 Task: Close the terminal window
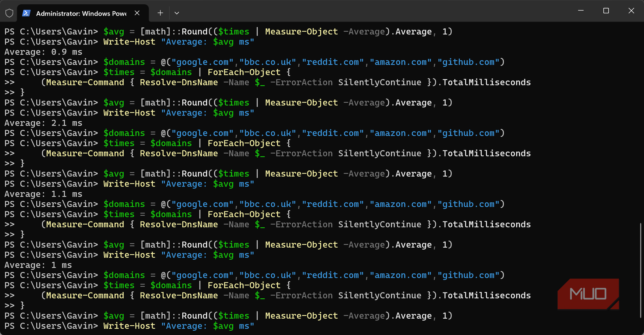click(x=631, y=11)
